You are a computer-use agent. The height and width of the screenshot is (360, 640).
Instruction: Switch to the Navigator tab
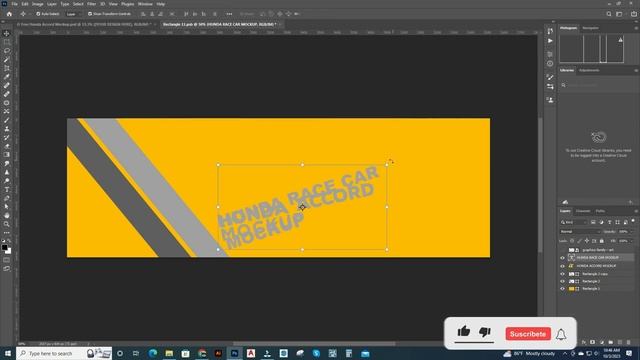click(x=590, y=28)
